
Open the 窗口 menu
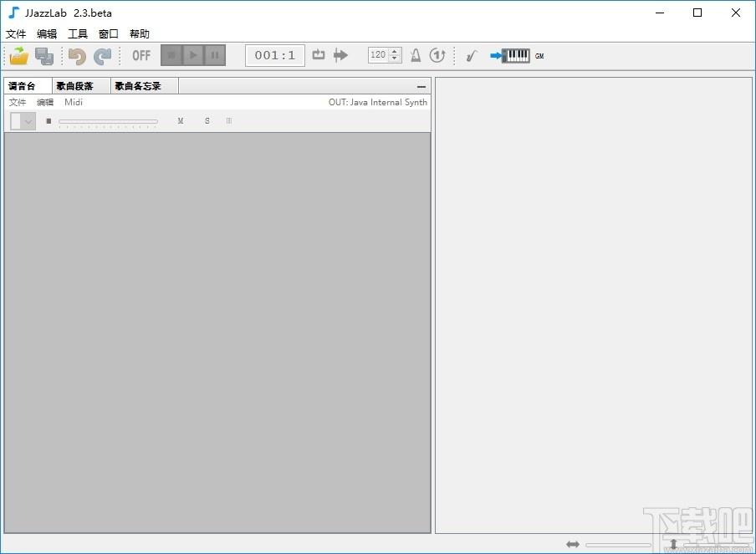click(109, 33)
